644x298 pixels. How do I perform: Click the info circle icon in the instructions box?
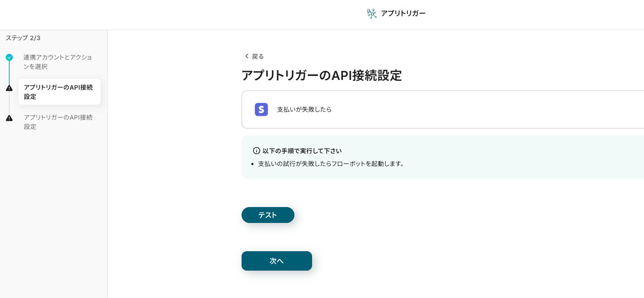257,151
